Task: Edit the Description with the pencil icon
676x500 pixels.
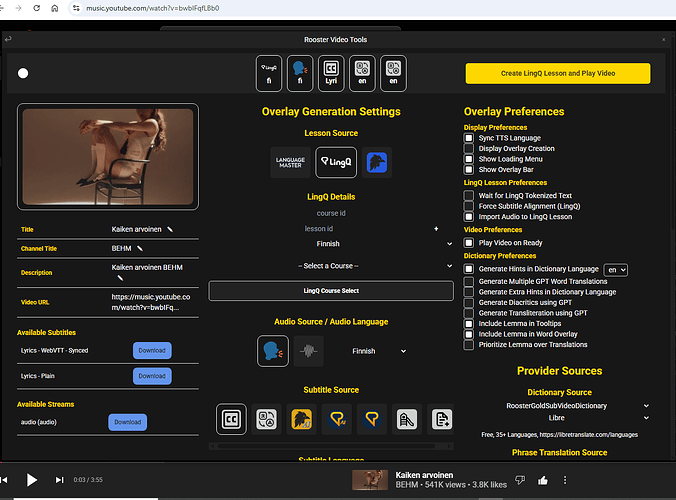Action: pyautogui.click(x=120, y=278)
